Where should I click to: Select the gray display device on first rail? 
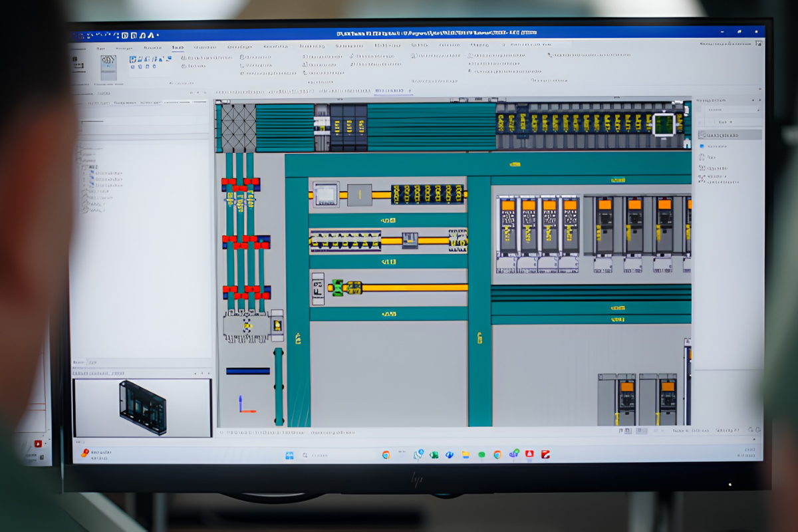pyautogui.click(x=326, y=194)
